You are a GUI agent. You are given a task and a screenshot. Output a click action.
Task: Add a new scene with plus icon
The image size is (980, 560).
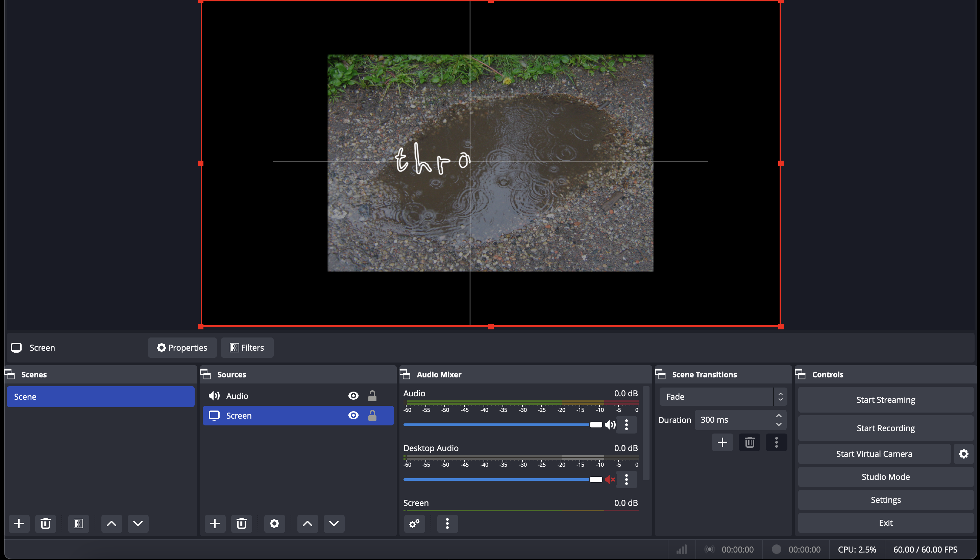tap(19, 523)
